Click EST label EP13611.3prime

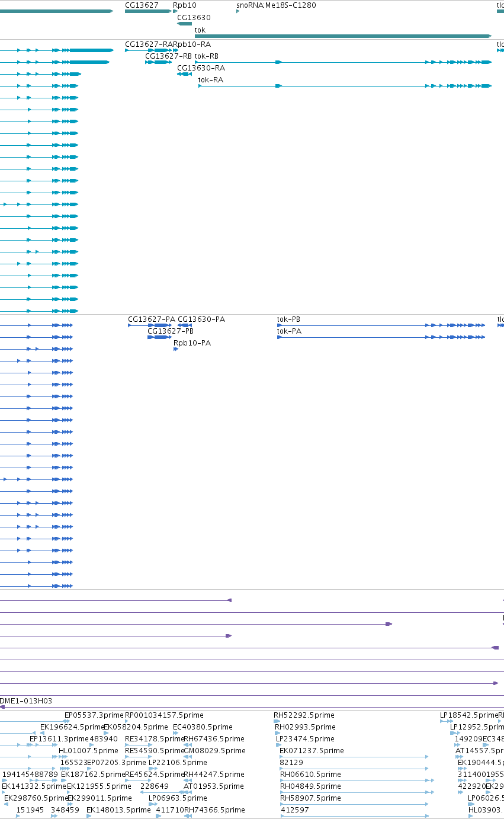coord(59,738)
